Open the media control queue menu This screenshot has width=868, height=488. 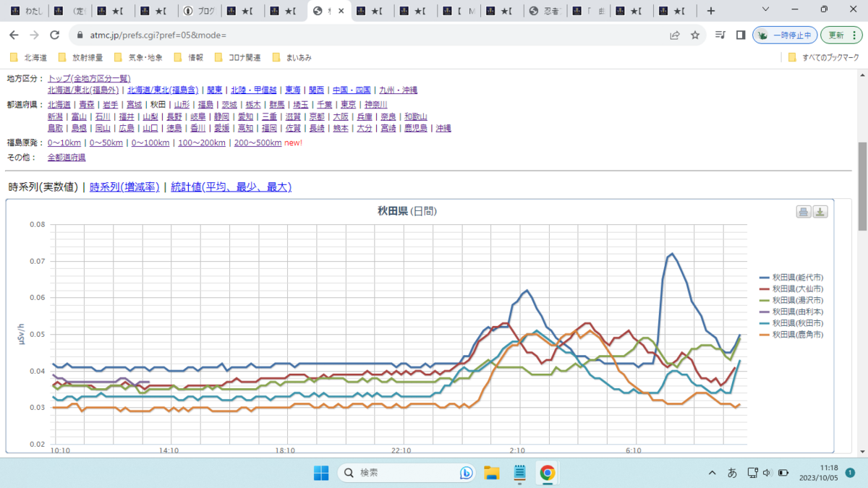(x=720, y=35)
